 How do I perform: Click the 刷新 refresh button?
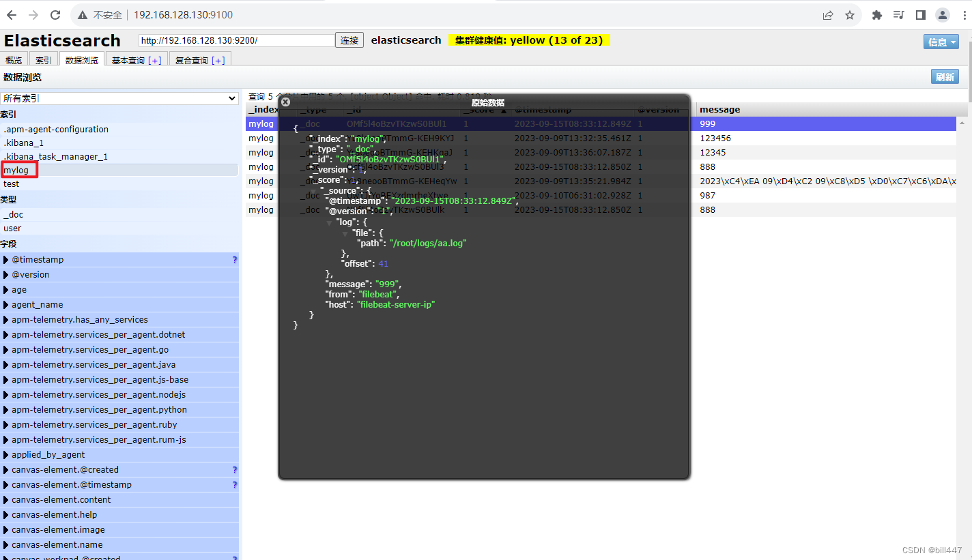coord(945,76)
